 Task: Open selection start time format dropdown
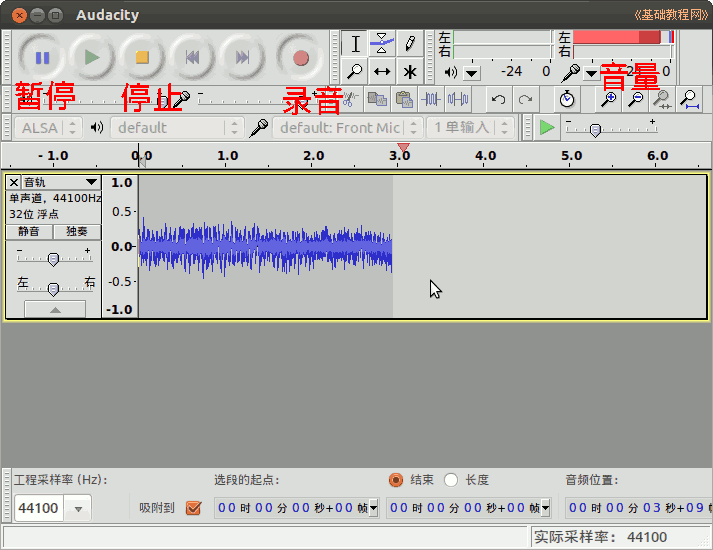[x=373, y=508]
